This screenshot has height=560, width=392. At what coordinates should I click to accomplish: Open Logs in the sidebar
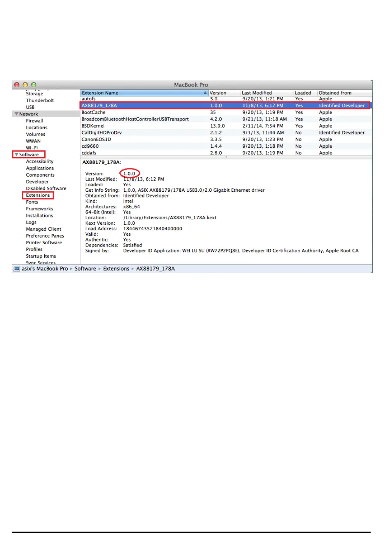pyautogui.click(x=31, y=222)
